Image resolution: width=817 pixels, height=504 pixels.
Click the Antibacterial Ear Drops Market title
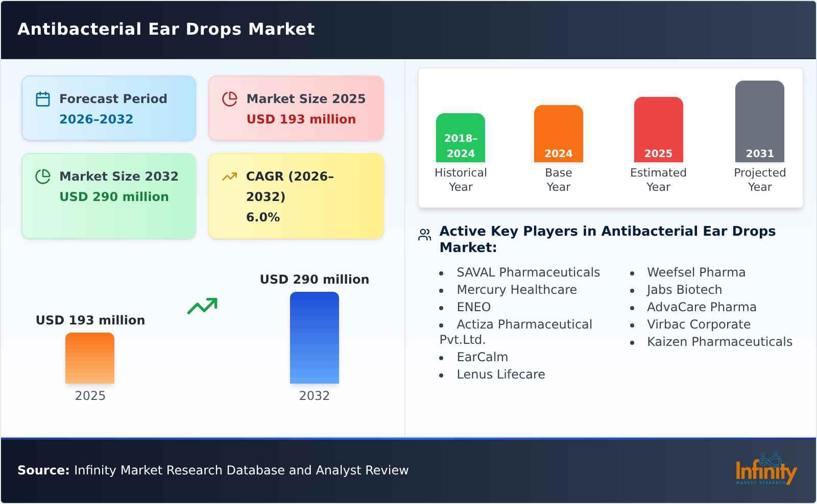(x=166, y=29)
